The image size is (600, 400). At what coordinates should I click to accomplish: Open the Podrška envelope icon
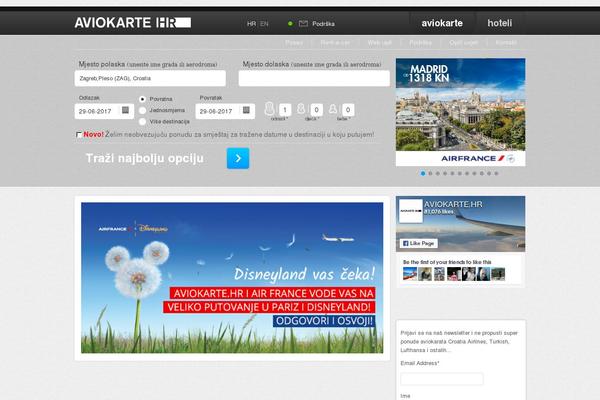(303, 24)
